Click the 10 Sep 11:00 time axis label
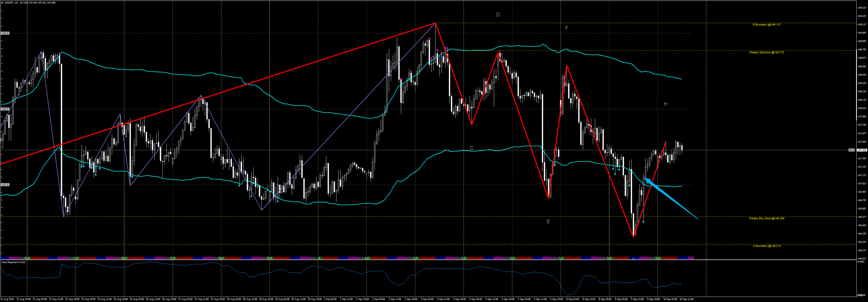This screenshot has width=868, height=302. pos(686,299)
